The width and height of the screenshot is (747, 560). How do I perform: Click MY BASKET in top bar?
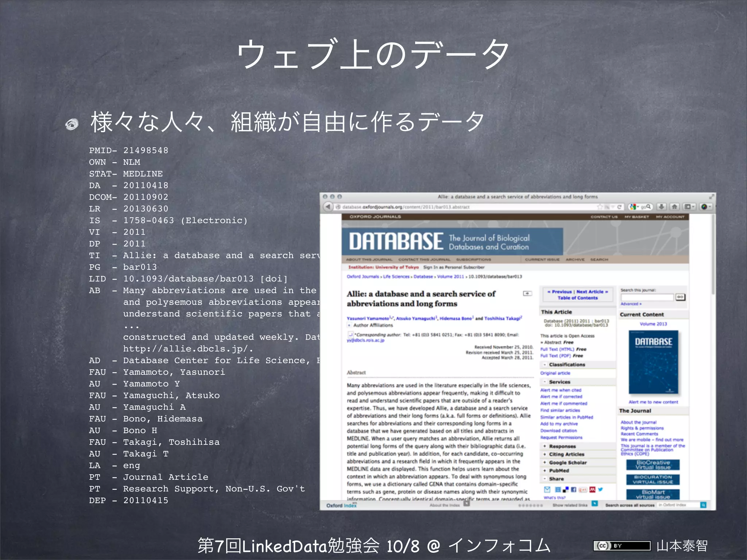tap(637, 217)
